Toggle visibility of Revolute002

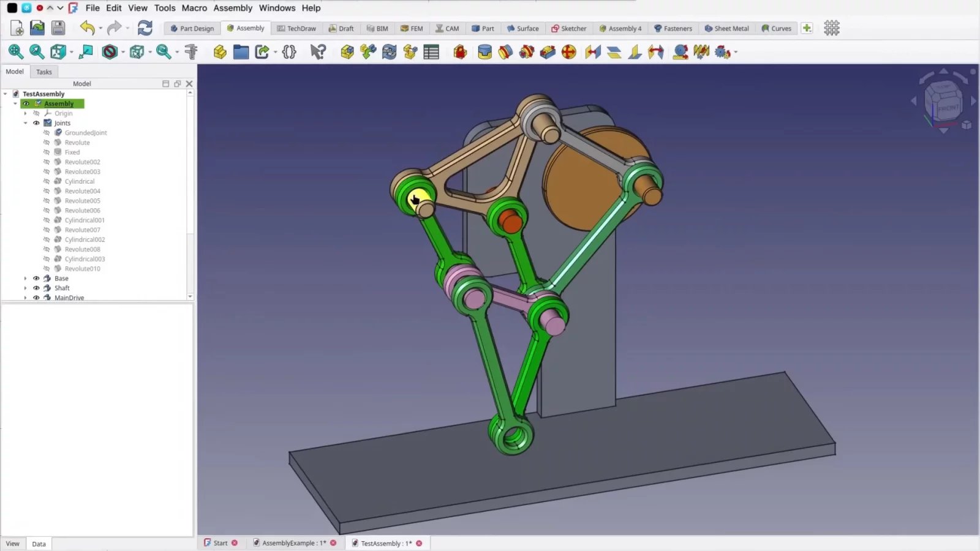pos(47,162)
